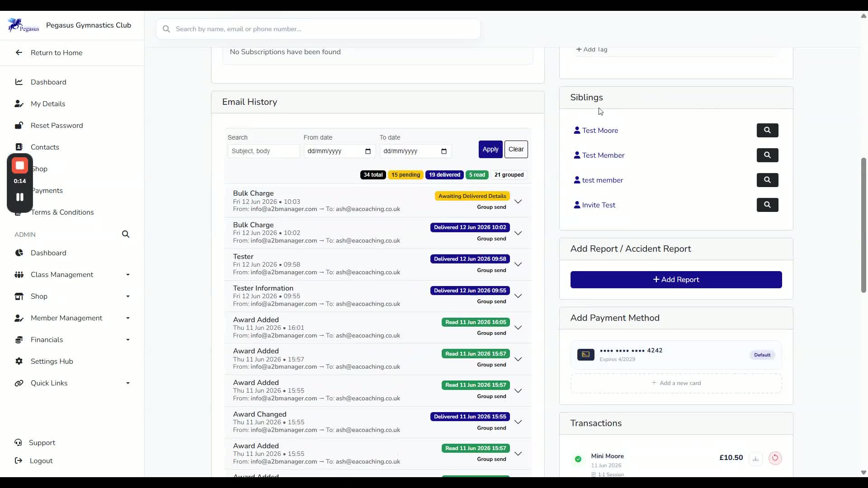Click the page vertical scrollbar
The width and height of the screenshot is (868, 488).
(863, 225)
